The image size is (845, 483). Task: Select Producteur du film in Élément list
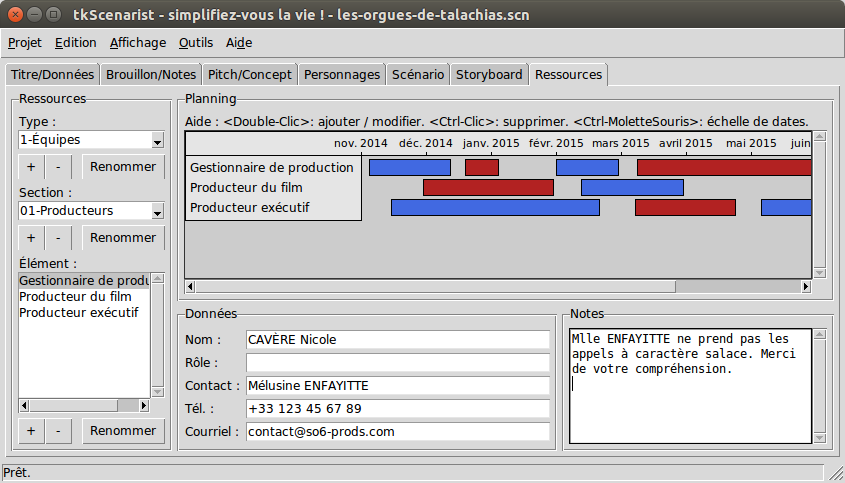point(75,297)
